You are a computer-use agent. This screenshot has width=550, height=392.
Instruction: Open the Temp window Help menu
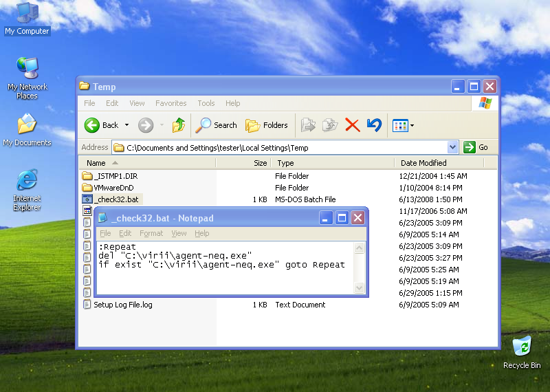(x=233, y=103)
